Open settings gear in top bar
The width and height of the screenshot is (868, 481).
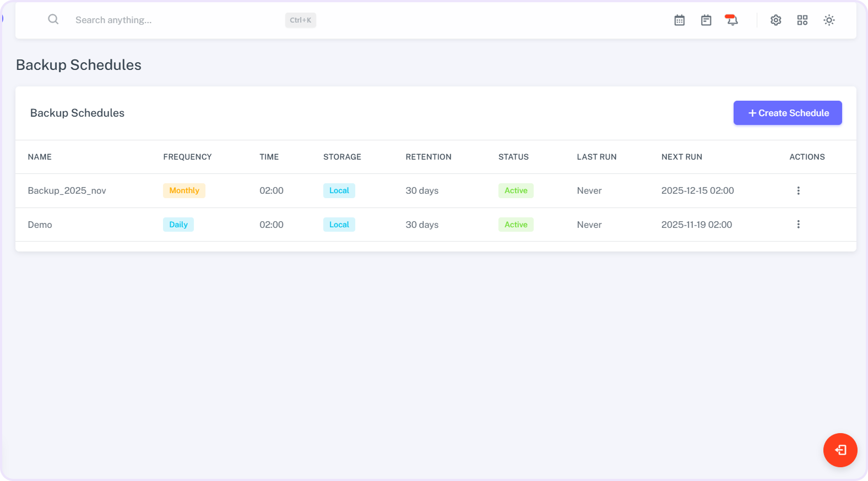point(775,20)
